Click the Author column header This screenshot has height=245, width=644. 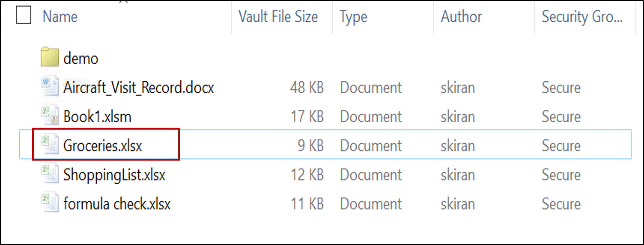click(x=461, y=17)
